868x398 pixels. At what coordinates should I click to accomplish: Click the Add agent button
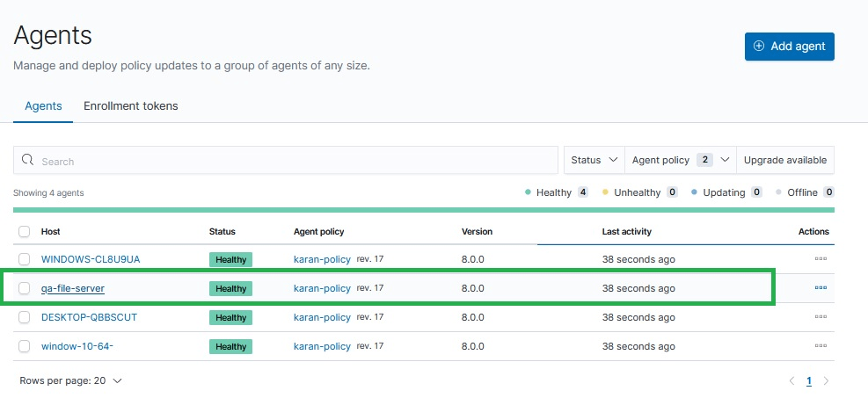[790, 47]
